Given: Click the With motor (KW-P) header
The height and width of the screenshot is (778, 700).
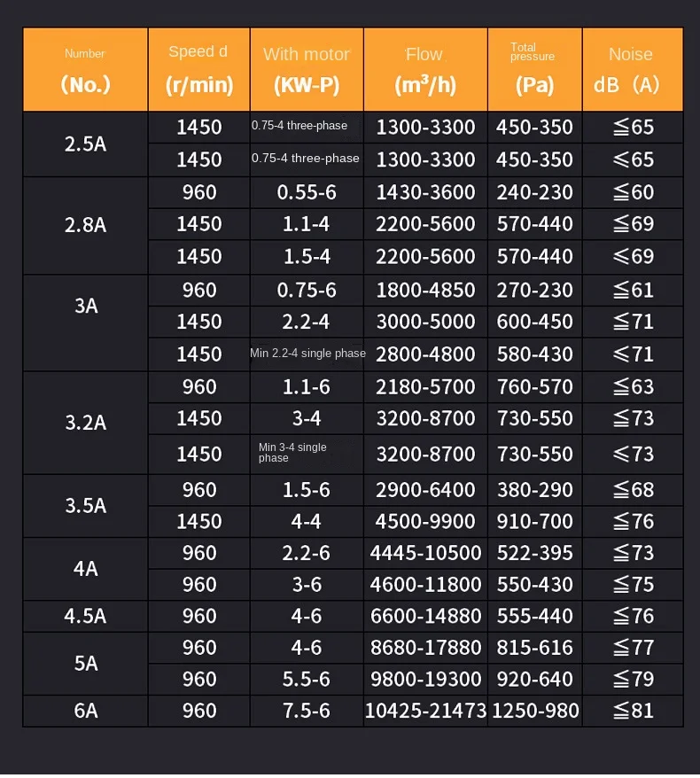Looking at the screenshot, I should pyautogui.click(x=307, y=69).
